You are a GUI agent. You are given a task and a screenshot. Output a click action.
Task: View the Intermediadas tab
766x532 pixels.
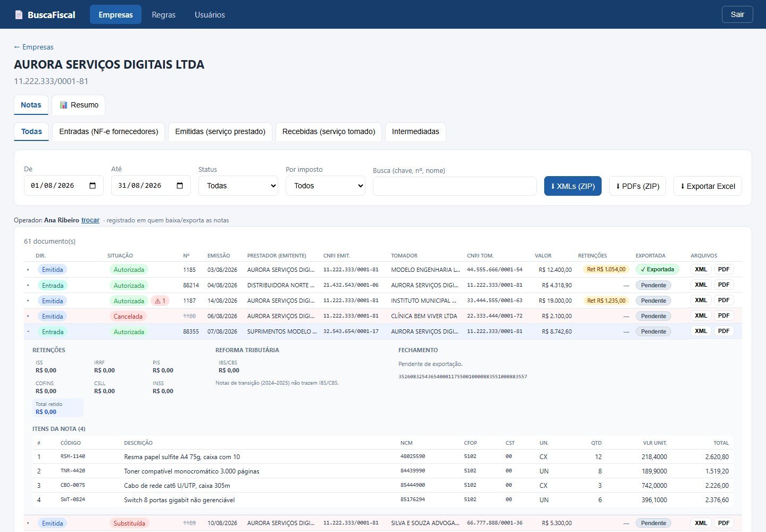point(415,131)
